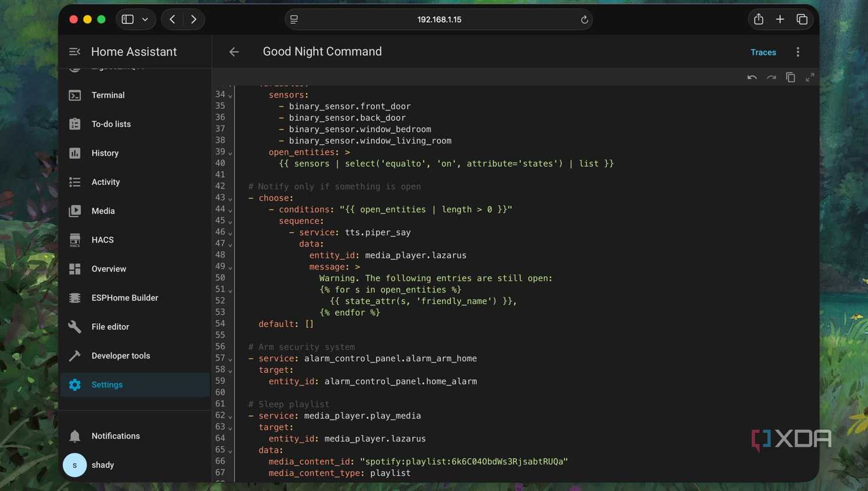868x491 pixels.
Task: Fold the message block at line 49
Action: [230, 268]
